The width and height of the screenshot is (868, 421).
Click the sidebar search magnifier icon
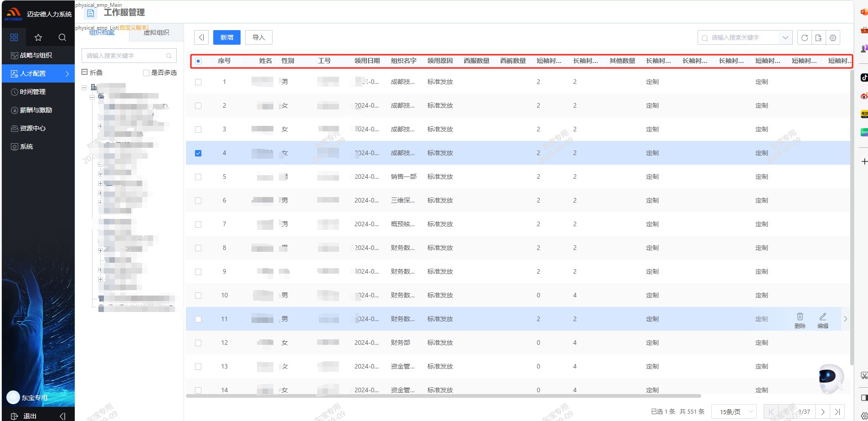point(62,37)
